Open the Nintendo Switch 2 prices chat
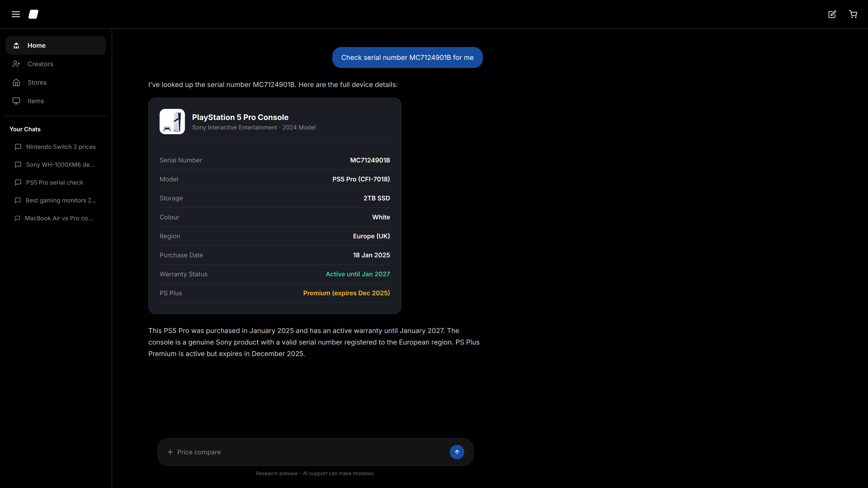868x488 pixels. click(61, 146)
